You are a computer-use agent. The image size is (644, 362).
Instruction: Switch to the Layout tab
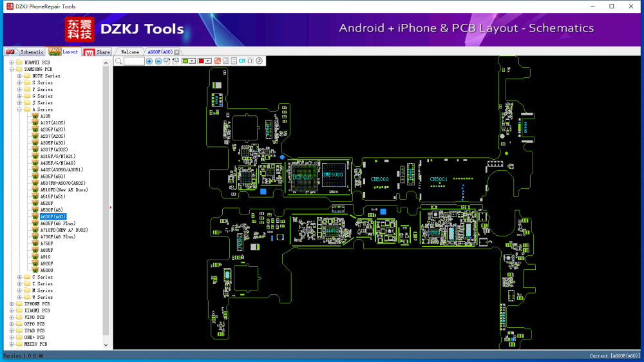pyautogui.click(x=64, y=52)
